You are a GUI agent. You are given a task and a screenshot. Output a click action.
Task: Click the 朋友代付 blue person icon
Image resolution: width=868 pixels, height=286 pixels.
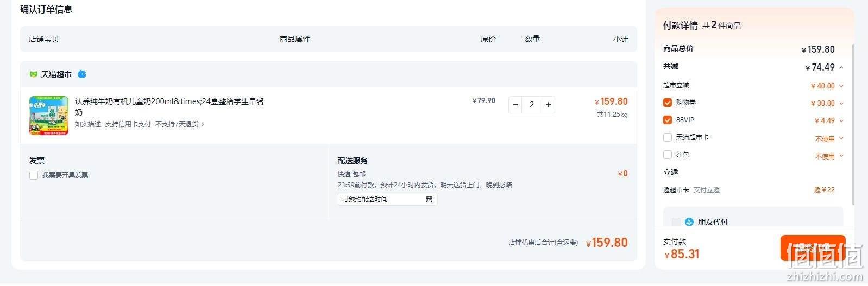689,222
